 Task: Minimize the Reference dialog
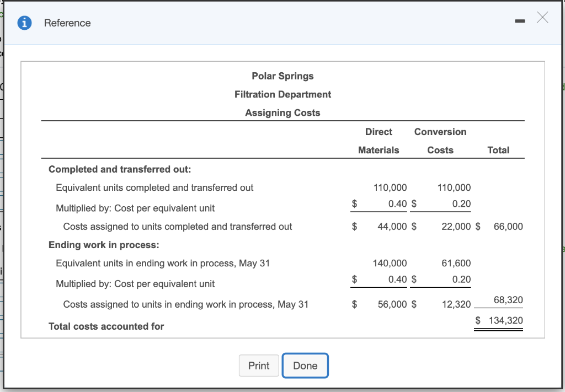point(520,22)
